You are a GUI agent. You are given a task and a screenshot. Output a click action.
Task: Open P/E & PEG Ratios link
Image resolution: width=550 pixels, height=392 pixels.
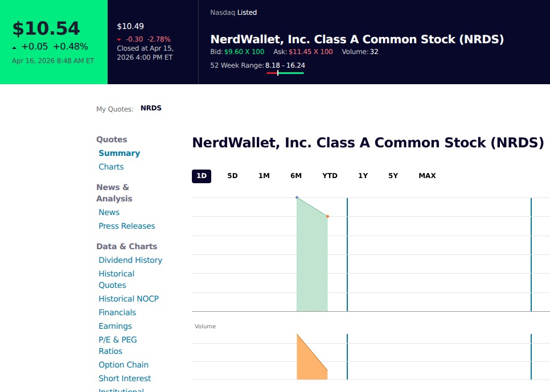point(117,345)
